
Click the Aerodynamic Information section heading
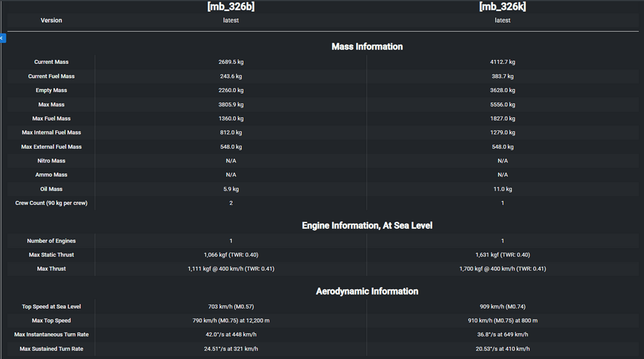[367, 291]
